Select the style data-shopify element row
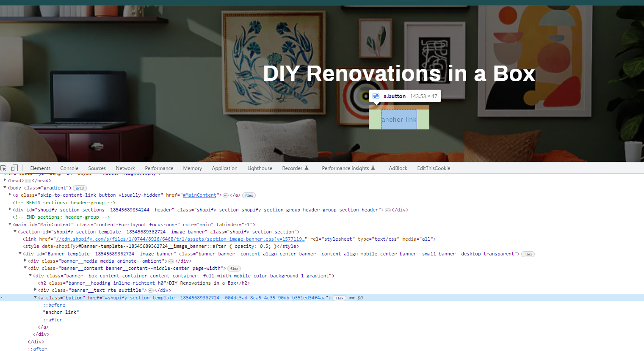The width and height of the screenshot is (644, 351). (160, 246)
